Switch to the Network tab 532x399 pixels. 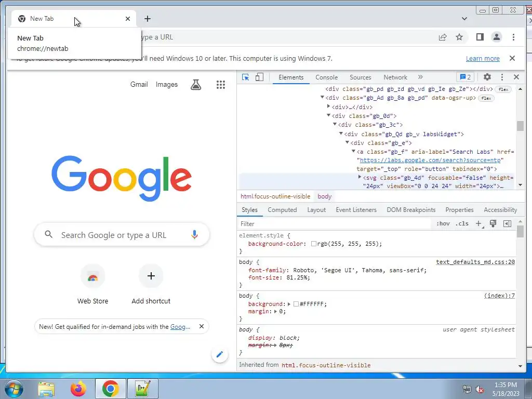395,77
